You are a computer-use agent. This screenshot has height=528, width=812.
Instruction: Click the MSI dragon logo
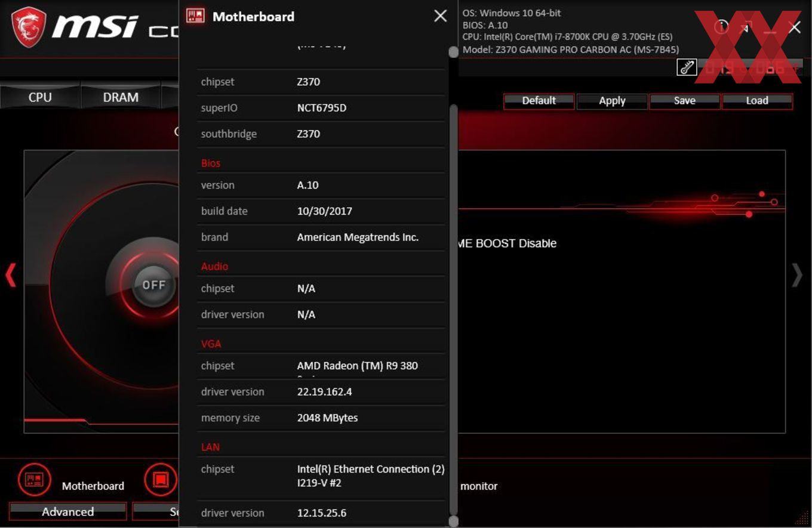point(29,27)
